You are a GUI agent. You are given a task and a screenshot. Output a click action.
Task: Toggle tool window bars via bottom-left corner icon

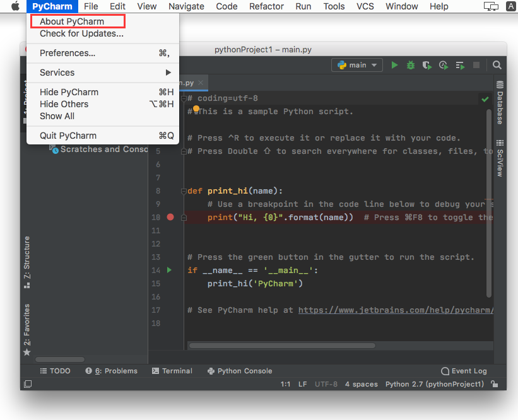pos(27,384)
